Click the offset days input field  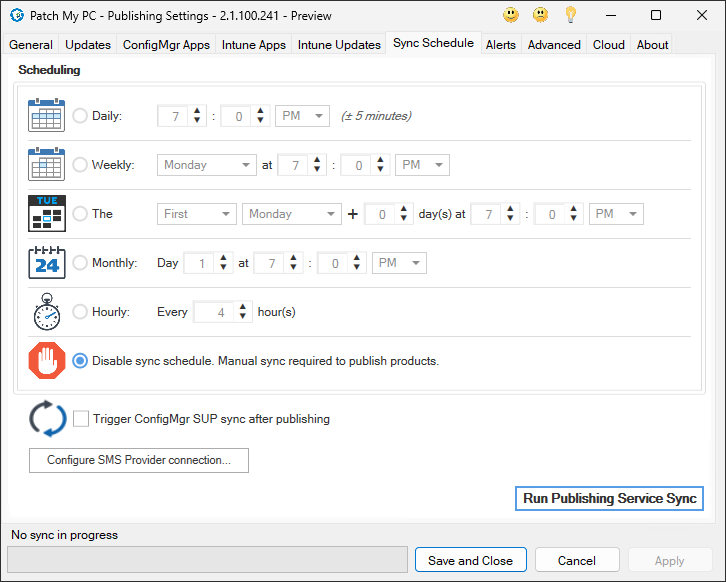pos(381,214)
